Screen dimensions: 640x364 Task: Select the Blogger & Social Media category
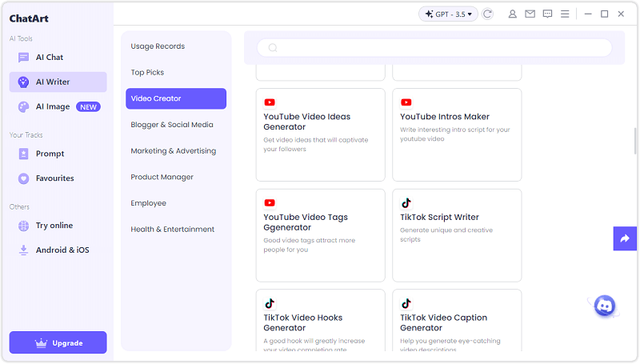point(172,125)
